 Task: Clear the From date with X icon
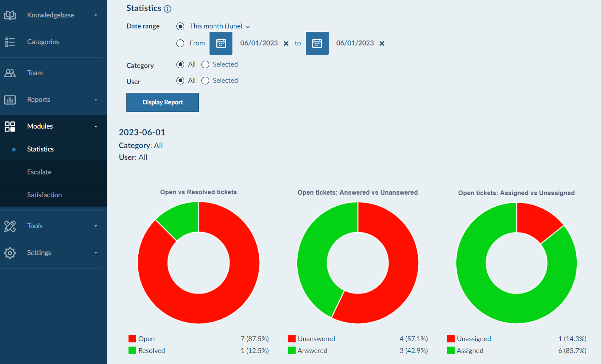(286, 44)
